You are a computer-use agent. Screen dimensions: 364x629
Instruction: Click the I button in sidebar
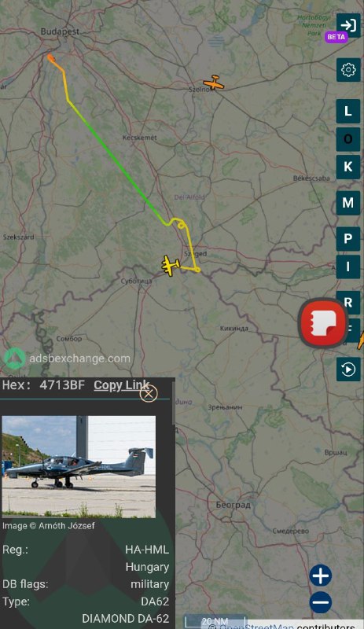tap(348, 267)
